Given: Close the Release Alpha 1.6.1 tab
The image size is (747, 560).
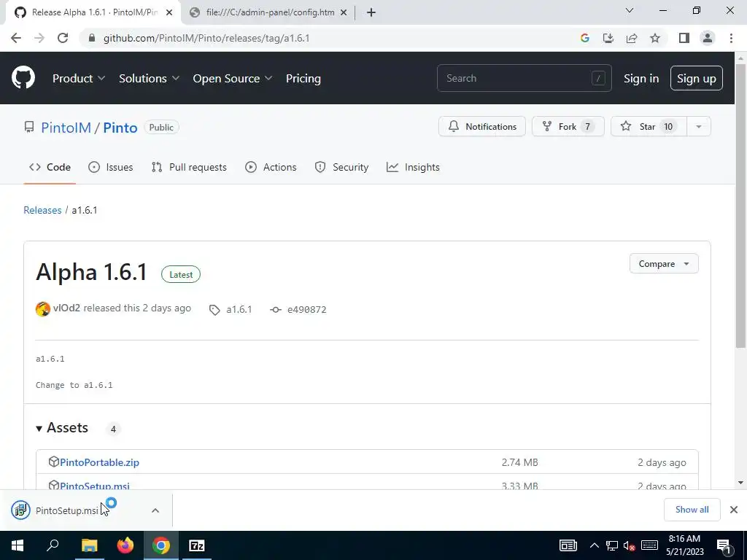Looking at the screenshot, I should tap(169, 12).
